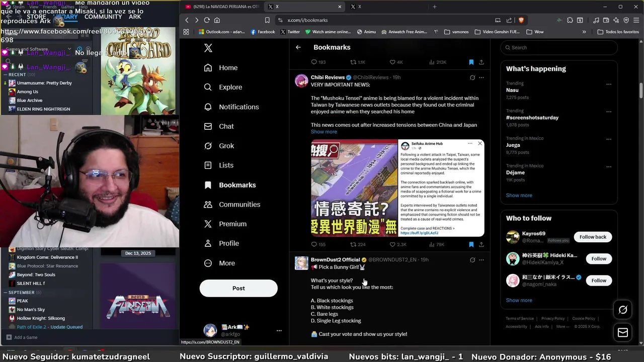This screenshot has height=362, width=644.
Task: Follow the nagomi_naka account
Action: 599,281
